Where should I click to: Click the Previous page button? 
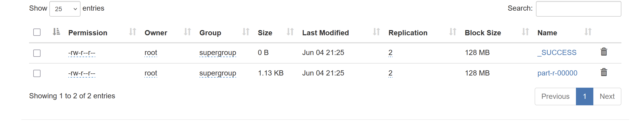pos(555,96)
